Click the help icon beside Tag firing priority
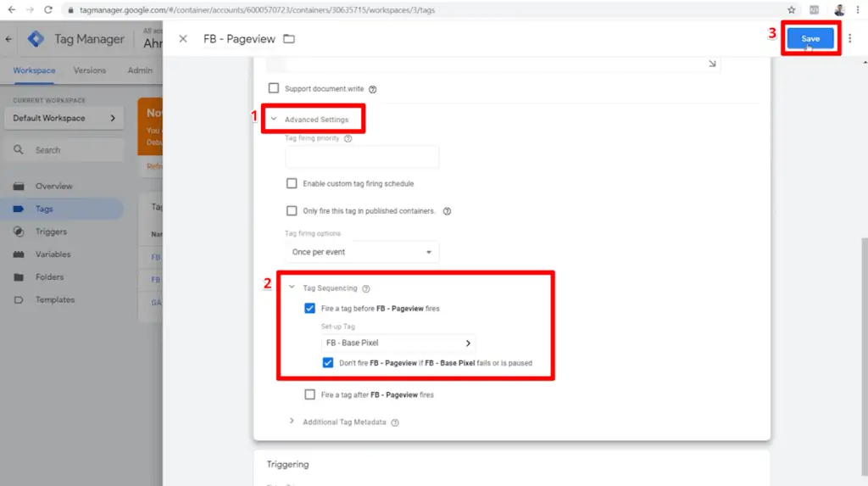The width and height of the screenshot is (868, 486). (348, 138)
